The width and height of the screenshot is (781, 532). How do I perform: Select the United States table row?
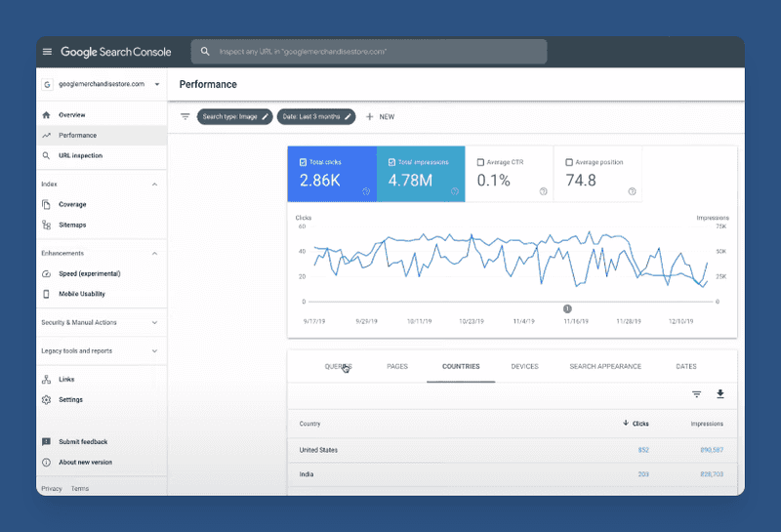coord(512,450)
